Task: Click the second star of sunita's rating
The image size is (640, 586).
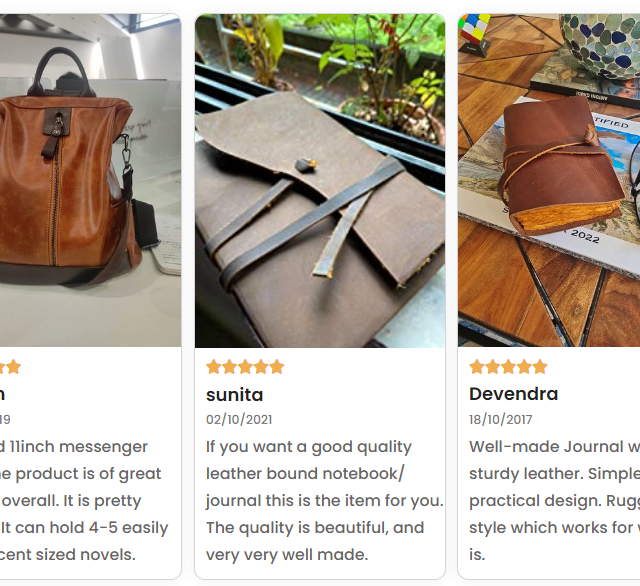Action: coord(229,367)
